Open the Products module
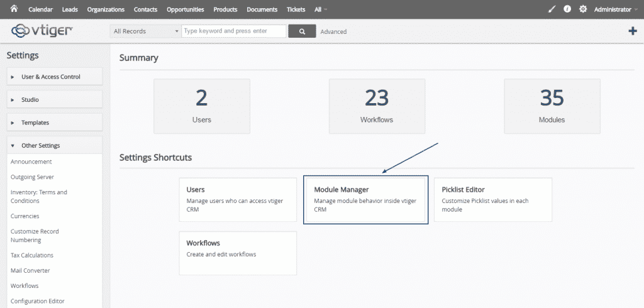Screen dimensions: 644x308 click(225, 9)
